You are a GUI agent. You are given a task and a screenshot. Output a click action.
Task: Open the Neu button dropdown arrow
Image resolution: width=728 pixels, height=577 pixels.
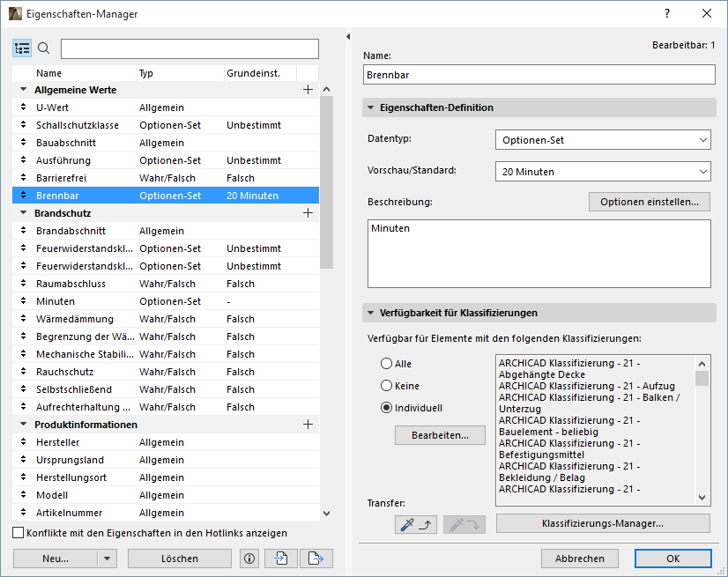[108, 559]
